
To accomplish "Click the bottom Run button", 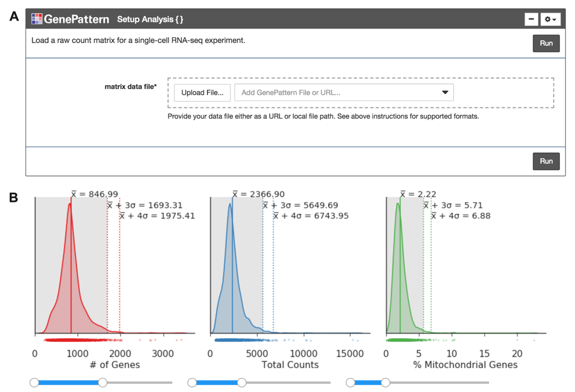I will click(x=545, y=162).
